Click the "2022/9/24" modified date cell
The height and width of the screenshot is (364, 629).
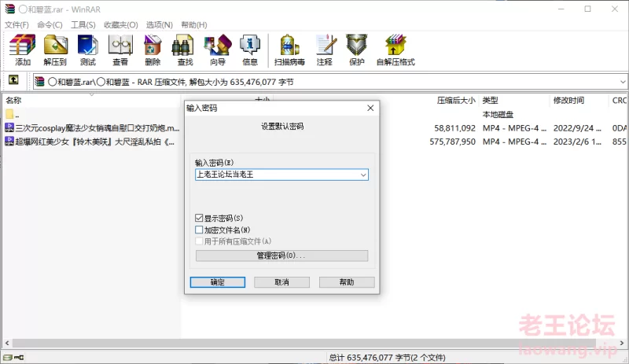click(x=577, y=128)
